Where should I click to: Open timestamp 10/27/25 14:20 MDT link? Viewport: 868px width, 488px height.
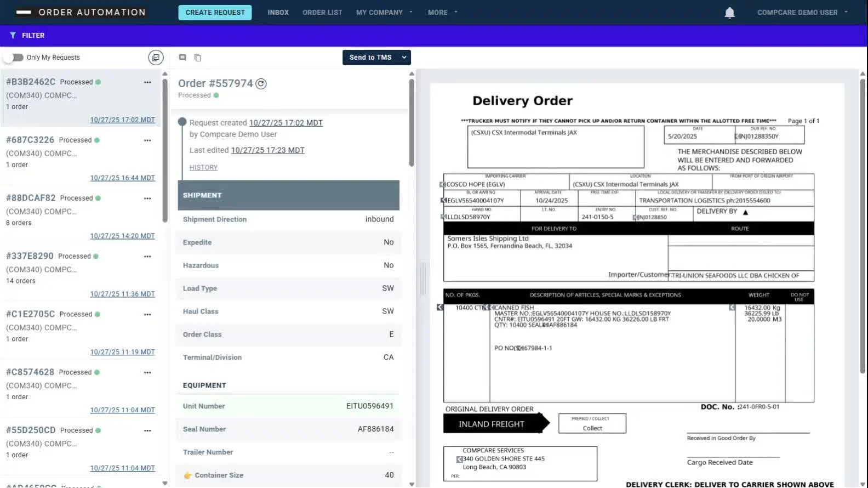pos(122,236)
